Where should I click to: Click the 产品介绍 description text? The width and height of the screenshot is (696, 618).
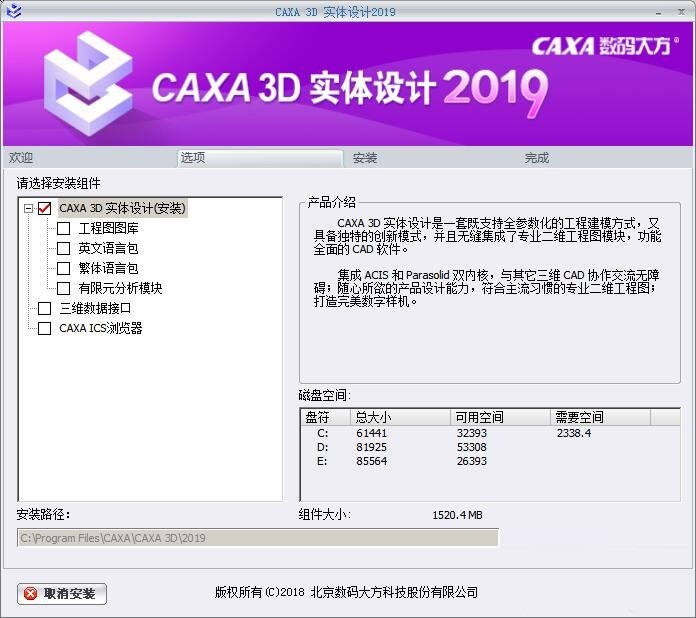pos(487,262)
